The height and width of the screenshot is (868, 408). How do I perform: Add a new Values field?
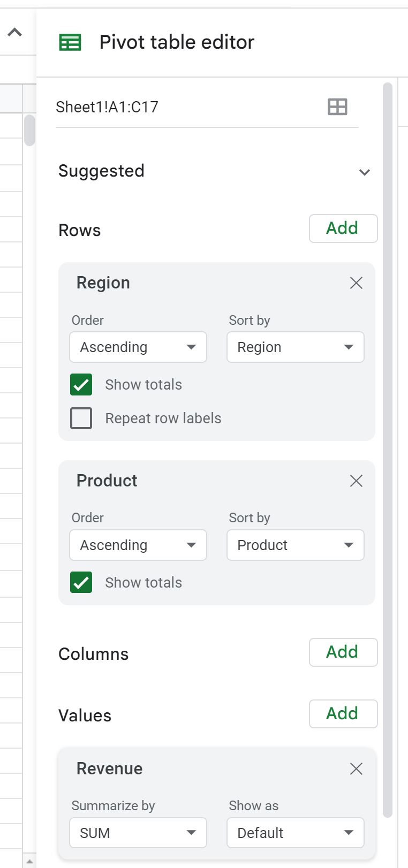(343, 714)
